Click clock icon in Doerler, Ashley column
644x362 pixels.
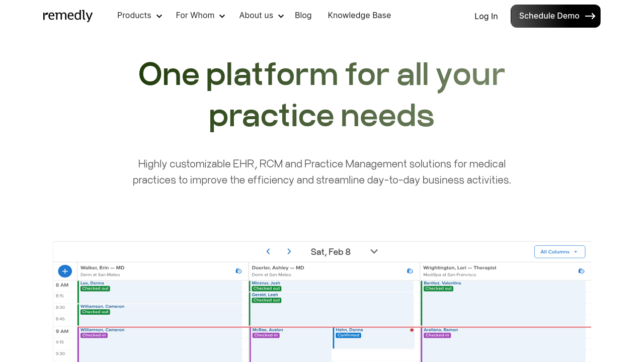click(410, 271)
